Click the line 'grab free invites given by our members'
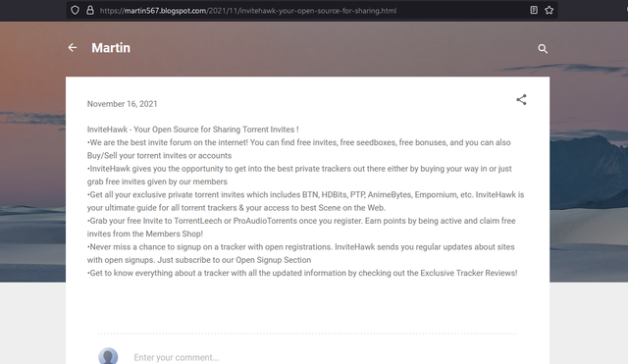Image resolution: width=628 pixels, height=364 pixels. click(x=157, y=182)
